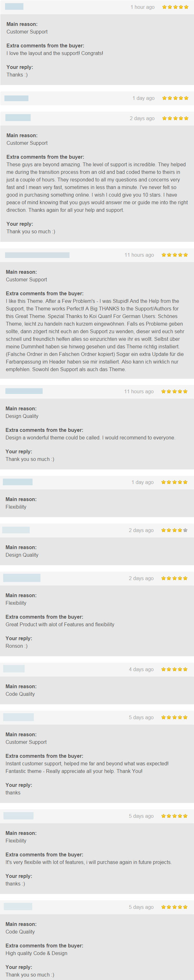Viewport: 194px width, 980px height.
Task: Click the '4 days ago' timestamp
Action: pos(141,669)
